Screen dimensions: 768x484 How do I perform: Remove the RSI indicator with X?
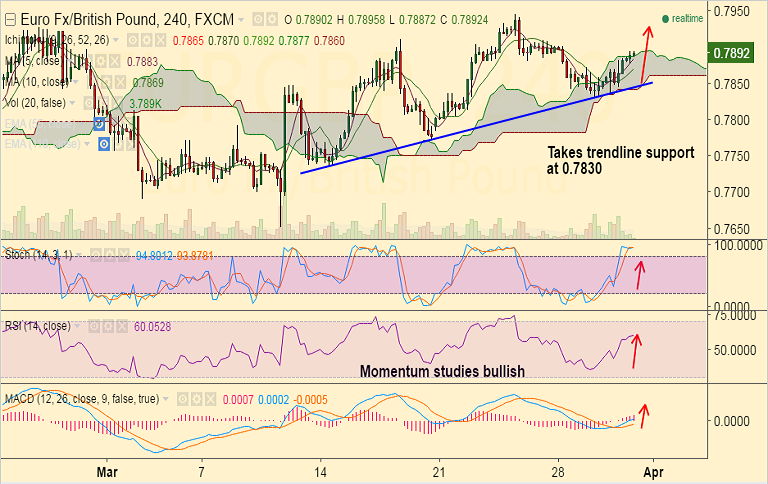pyautogui.click(x=122, y=326)
